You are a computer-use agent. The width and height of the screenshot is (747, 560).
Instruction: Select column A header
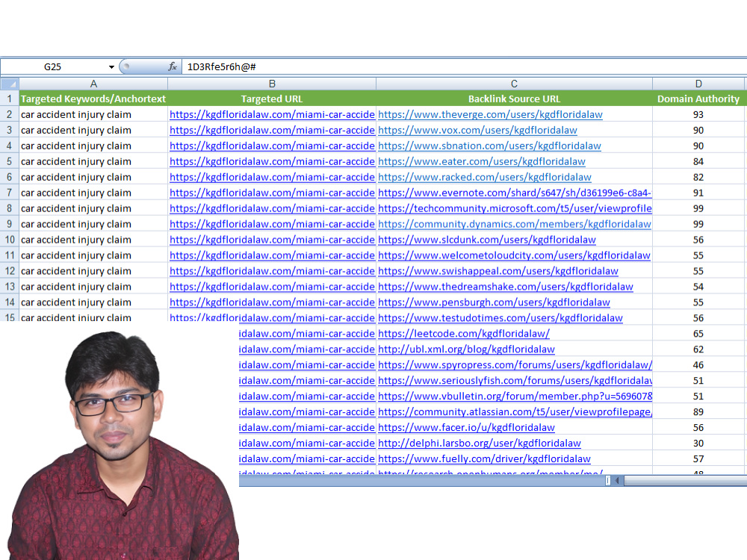click(x=93, y=84)
